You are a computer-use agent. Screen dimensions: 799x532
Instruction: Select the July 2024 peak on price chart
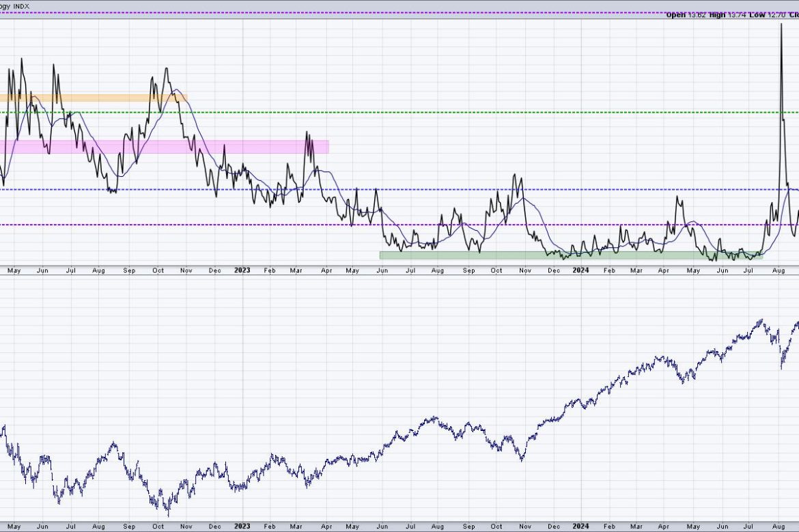tap(760, 319)
